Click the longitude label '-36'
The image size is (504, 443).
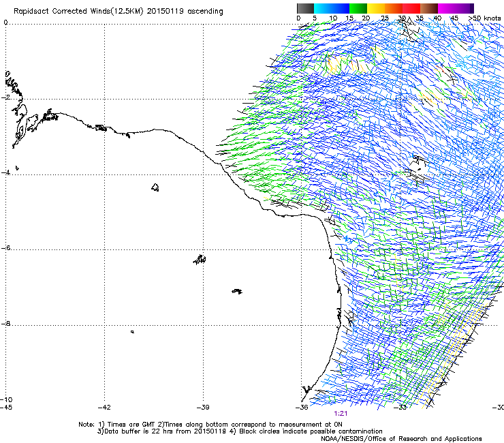click(302, 408)
